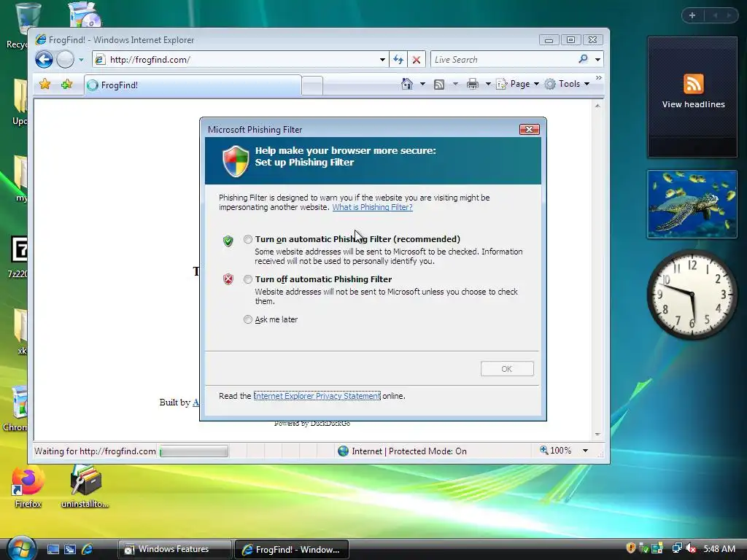Expand the Home button dropdown arrow

click(x=422, y=84)
